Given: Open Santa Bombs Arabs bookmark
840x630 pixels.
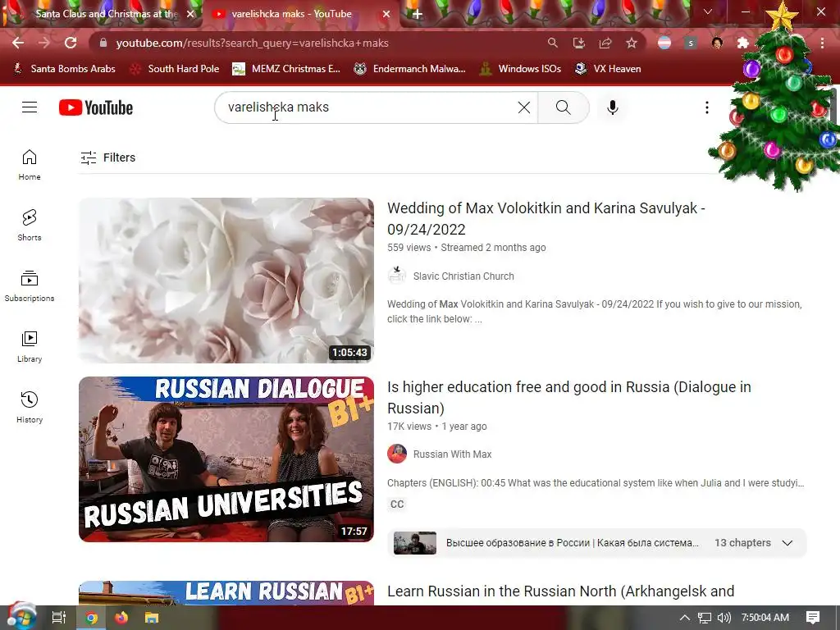Looking at the screenshot, I should click(64, 69).
